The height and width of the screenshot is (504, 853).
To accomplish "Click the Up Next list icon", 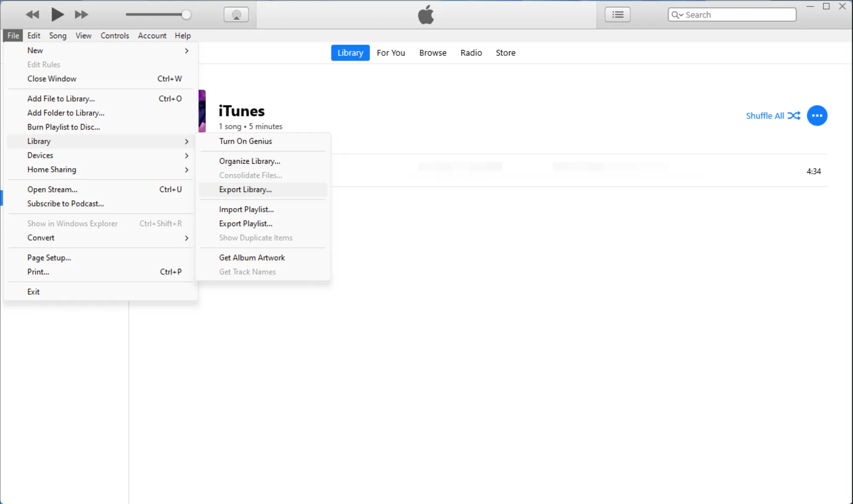I will (x=617, y=14).
